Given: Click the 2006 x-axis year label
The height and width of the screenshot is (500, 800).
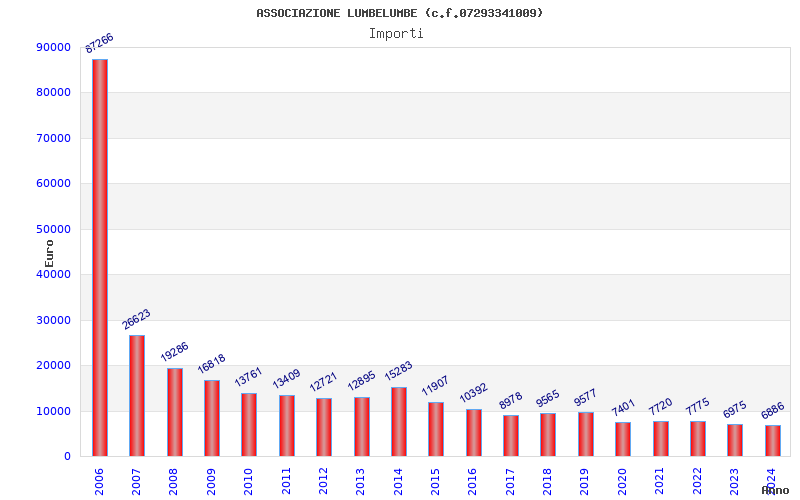Looking at the screenshot, I should pos(99,482).
